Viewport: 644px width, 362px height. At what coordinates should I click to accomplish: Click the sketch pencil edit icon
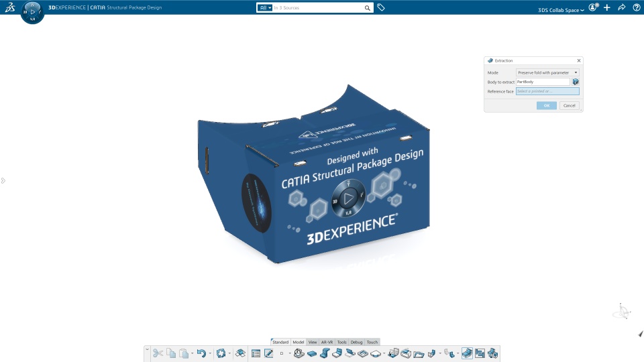coord(268,353)
